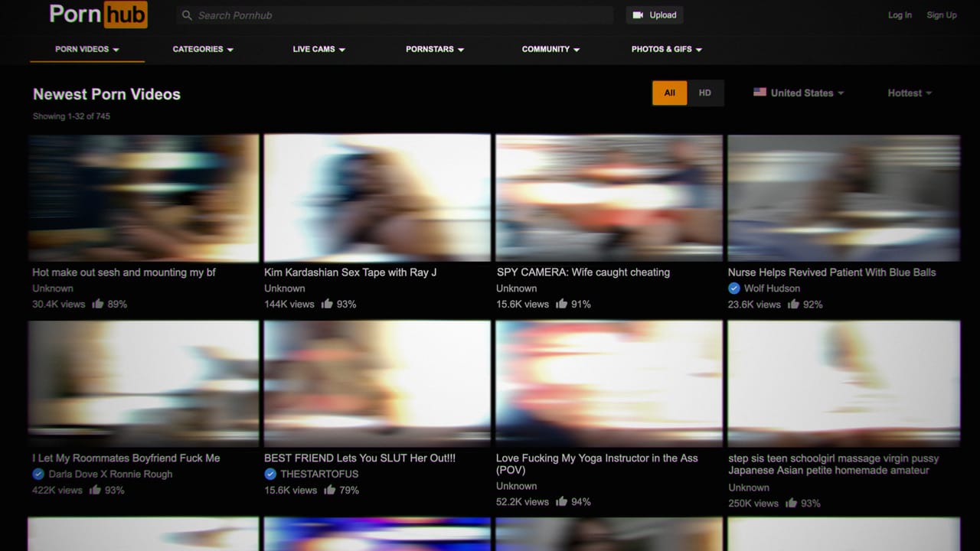The width and height of the screenshot is (980, 551).
Task: Click thumbs-up icon beside 89% rating
Action: pos(98,304)
